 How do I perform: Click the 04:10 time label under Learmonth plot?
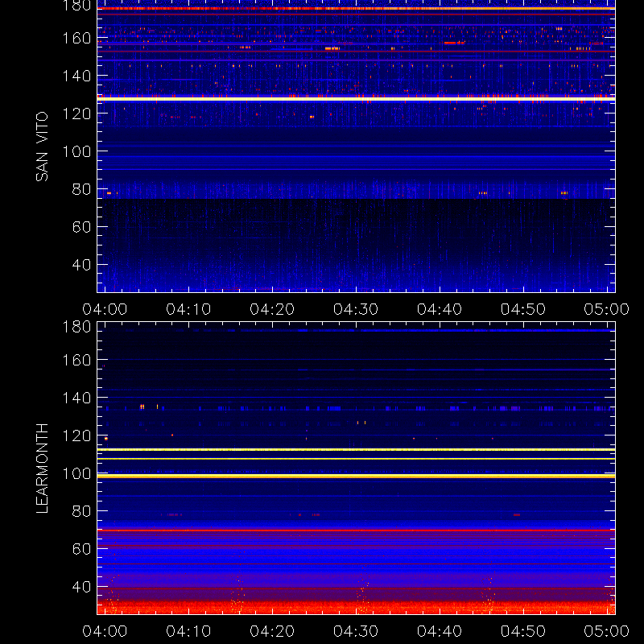(x=188, y=631)
